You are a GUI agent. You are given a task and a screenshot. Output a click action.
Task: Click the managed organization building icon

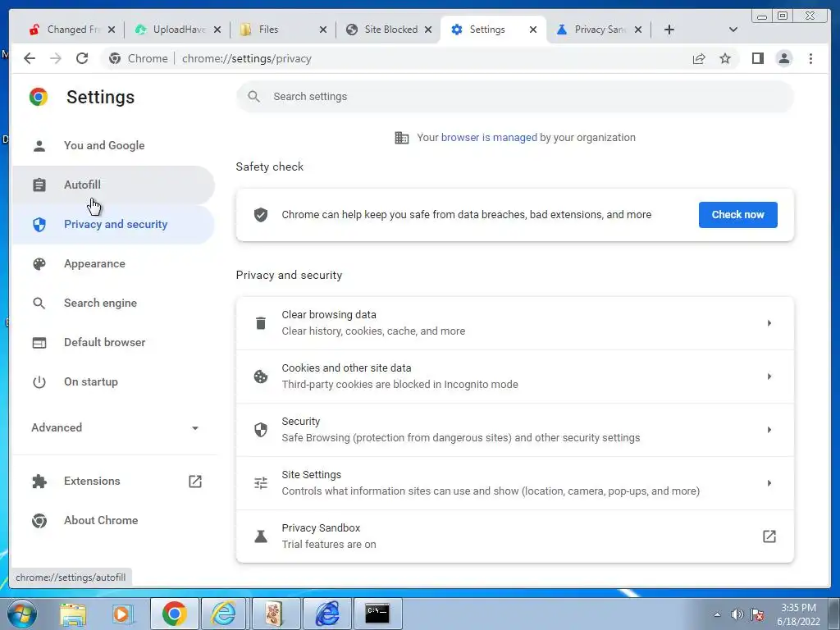click(402, 138)
